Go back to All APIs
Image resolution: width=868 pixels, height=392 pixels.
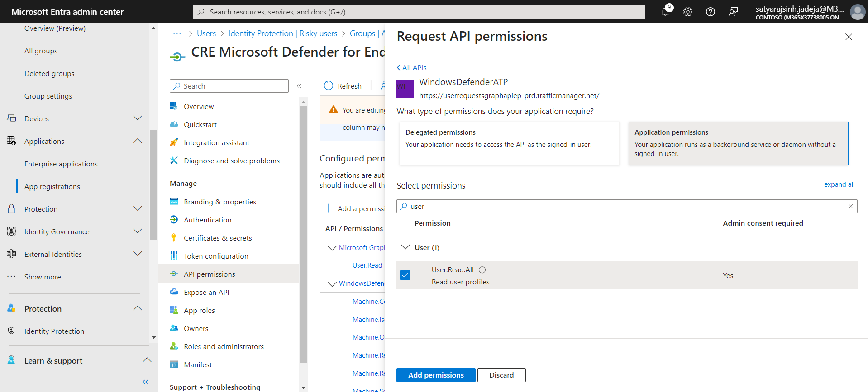coord(412,67)
